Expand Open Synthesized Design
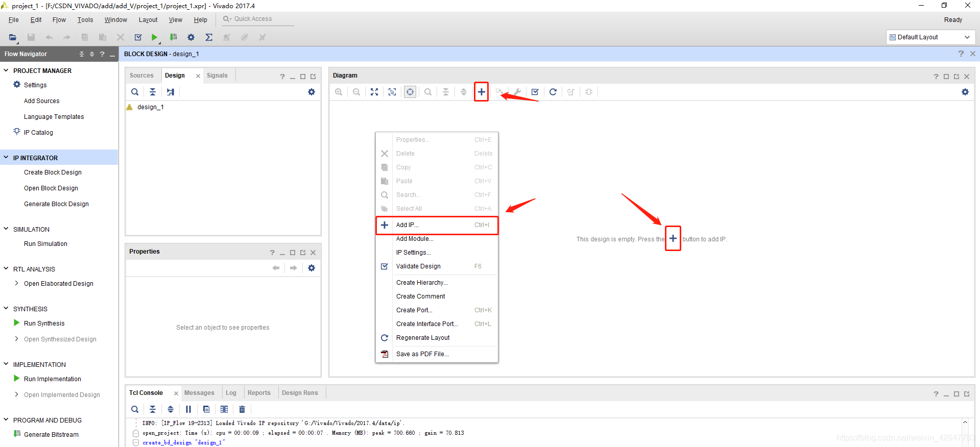This screenshot has width=980, height=447. [17, 339]
